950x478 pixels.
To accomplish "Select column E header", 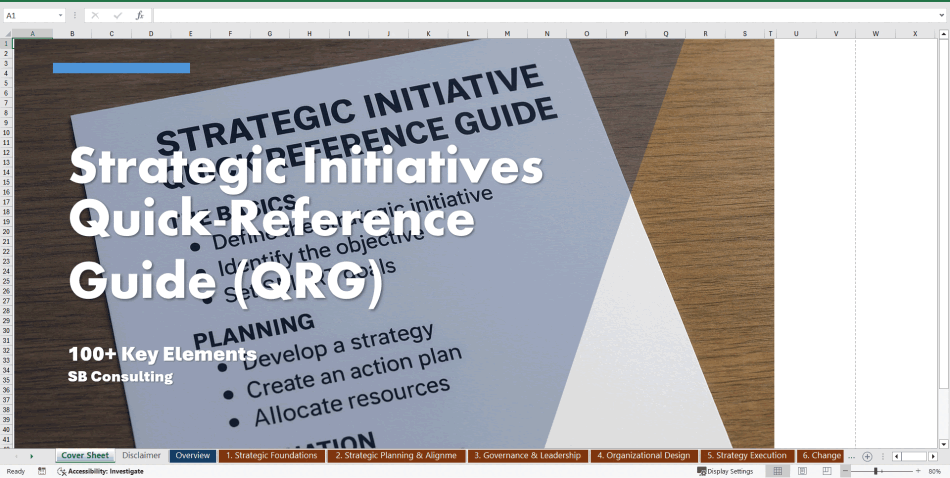I will coord(190,34).
